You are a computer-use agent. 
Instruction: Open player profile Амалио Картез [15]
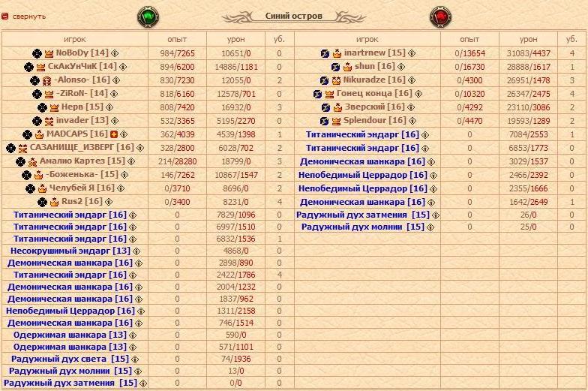(82, 161)
